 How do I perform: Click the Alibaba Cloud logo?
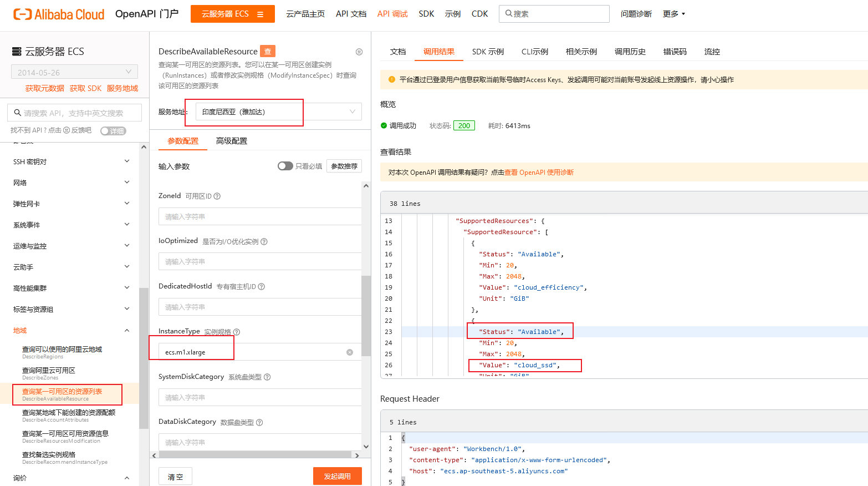coord(59,14)
